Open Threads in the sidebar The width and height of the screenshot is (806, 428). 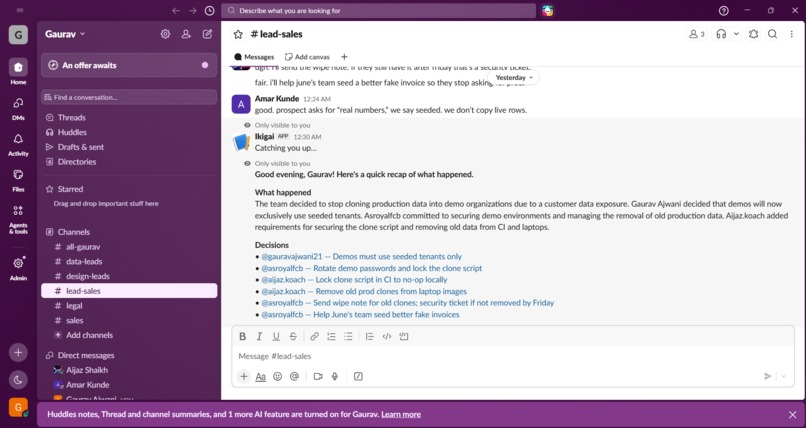[x=71, y=118]
